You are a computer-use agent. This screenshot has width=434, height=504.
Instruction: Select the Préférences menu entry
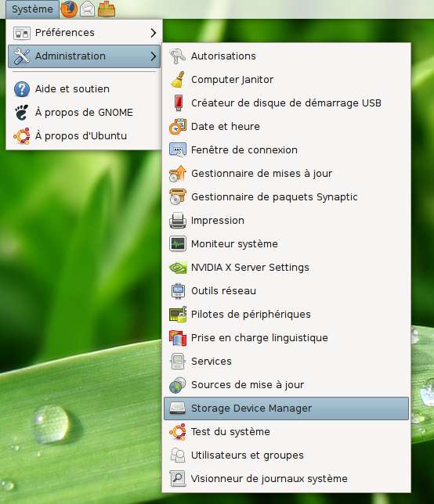[x=84, y=33]
